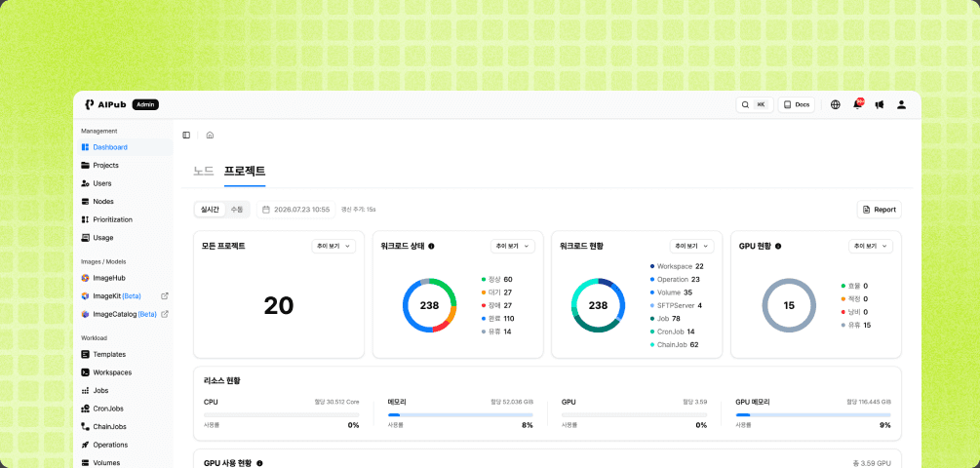This screenshot has width=980, height=468.
Task: Open the user profile icon
Action: pyautogui.click(x=901, y=105)
